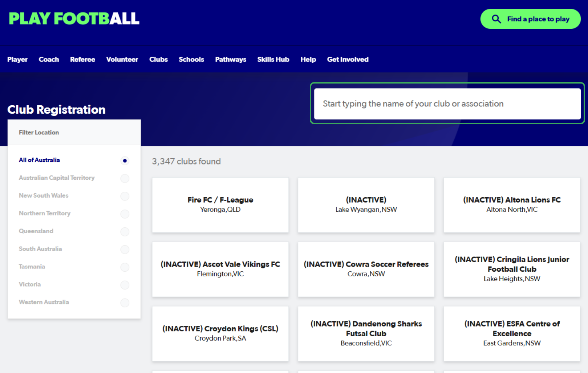
Task: Open the Clubs menu
Action: [158, 59]
